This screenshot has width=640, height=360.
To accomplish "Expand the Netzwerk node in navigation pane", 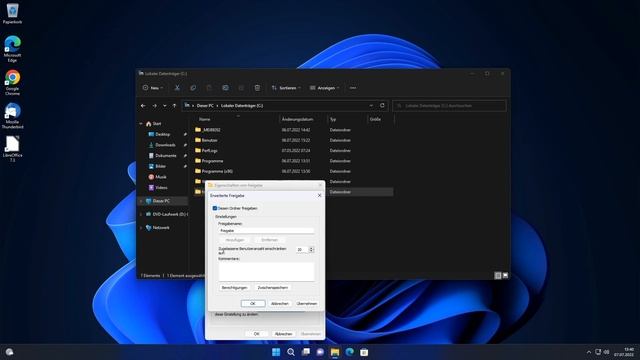I will coord(141,228).
